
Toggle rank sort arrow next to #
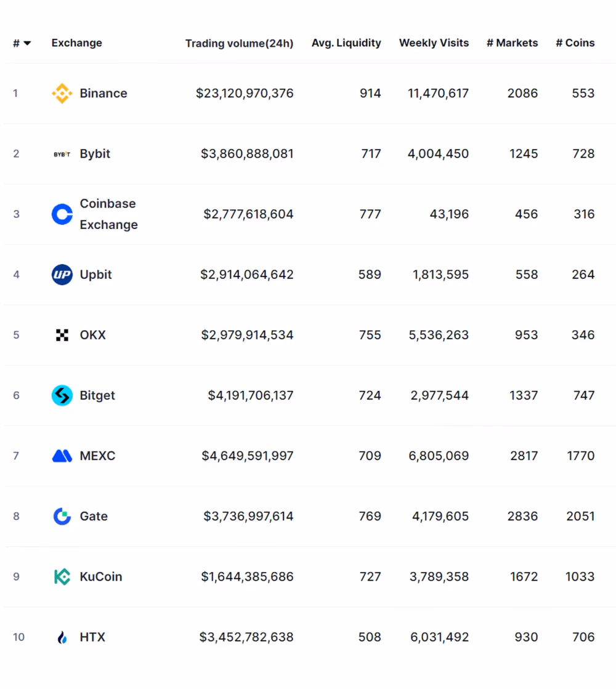27,43
